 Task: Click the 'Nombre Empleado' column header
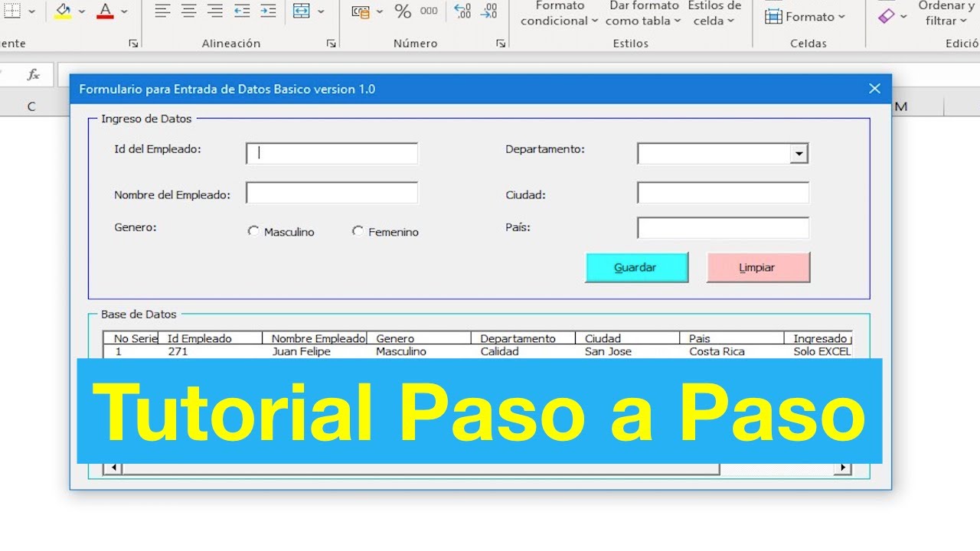pyautogui.click(x=314, y=338)
